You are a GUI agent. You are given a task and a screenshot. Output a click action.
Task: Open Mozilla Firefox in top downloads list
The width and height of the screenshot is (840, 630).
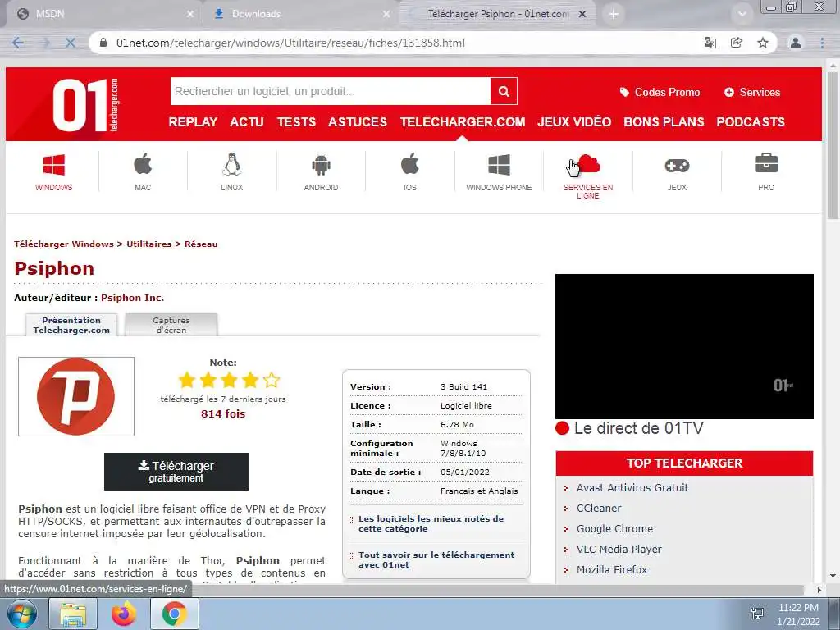point(612,569)
